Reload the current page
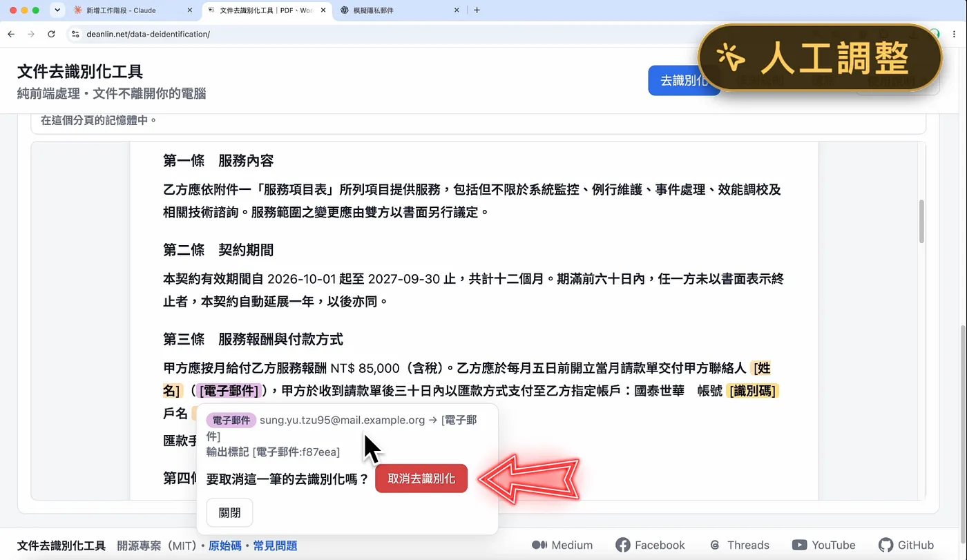 coord(51,34)
